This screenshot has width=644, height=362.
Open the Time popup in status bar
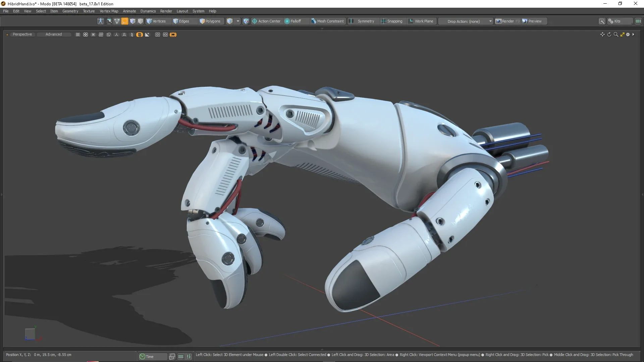point(153,357)
